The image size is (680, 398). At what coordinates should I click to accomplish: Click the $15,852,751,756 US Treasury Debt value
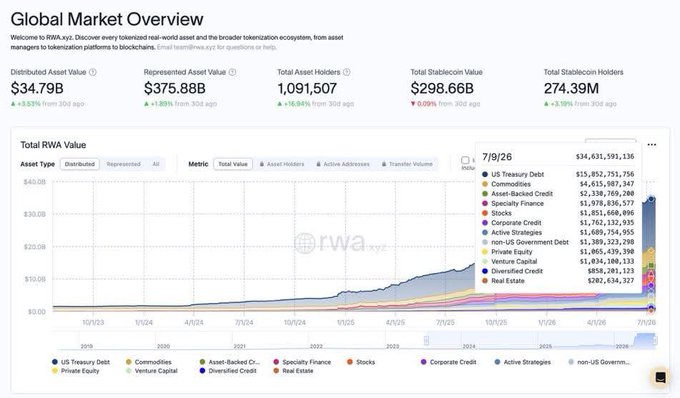click(605, 174)
